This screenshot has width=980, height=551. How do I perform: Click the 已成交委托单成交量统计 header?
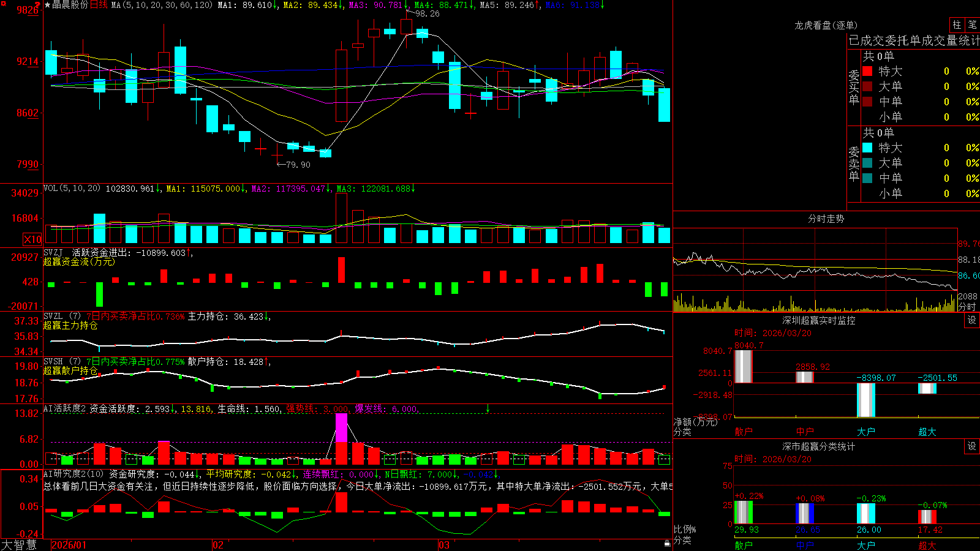[914, 40]
